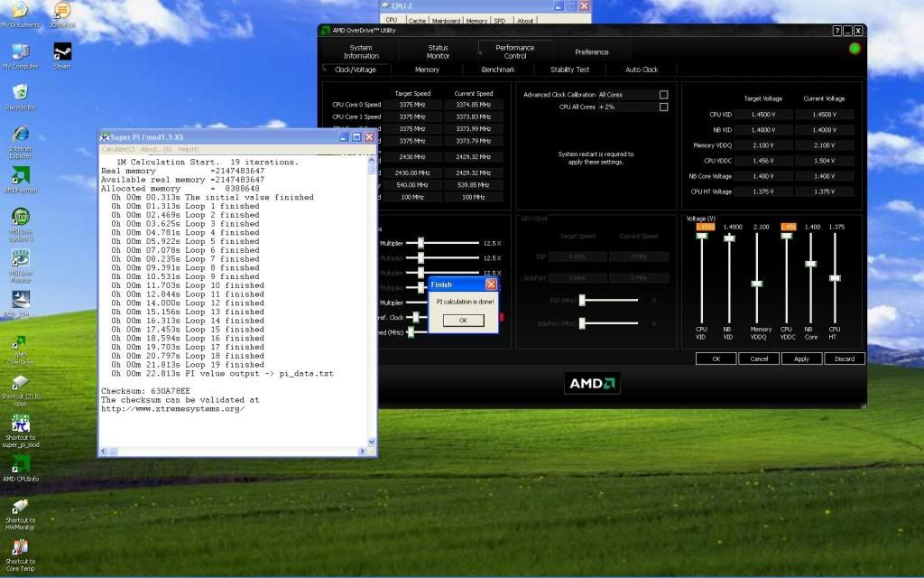
Task: Open Shortcut to Core Temp icon
Action: tap(20, 555)
